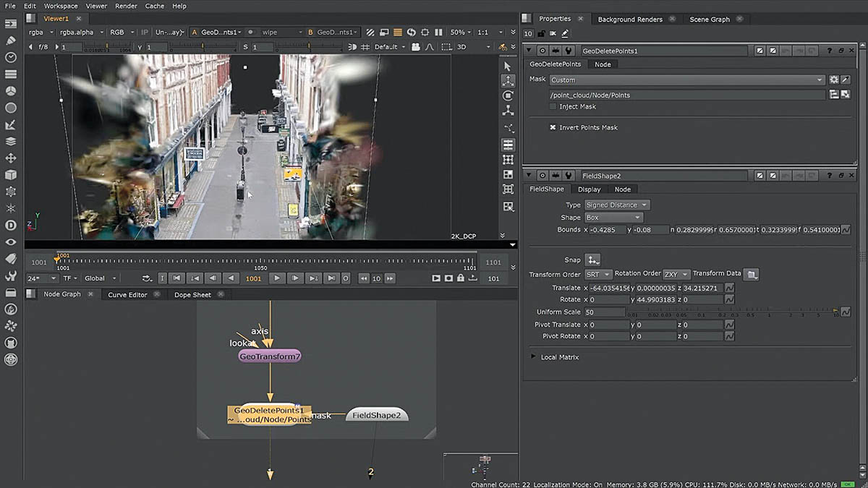Click the timeline Play forward button
The width and height of the screenshot is (868, 488).
pos(277,278)
